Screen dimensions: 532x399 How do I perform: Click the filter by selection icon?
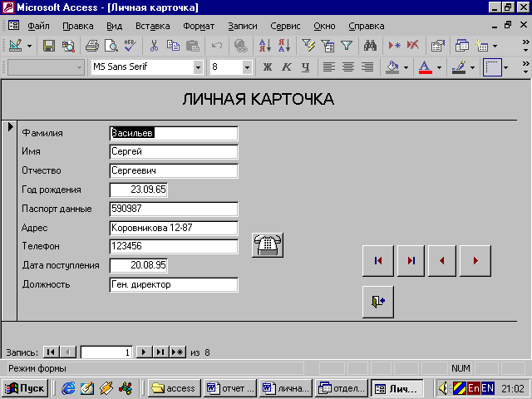coord(308,46)
